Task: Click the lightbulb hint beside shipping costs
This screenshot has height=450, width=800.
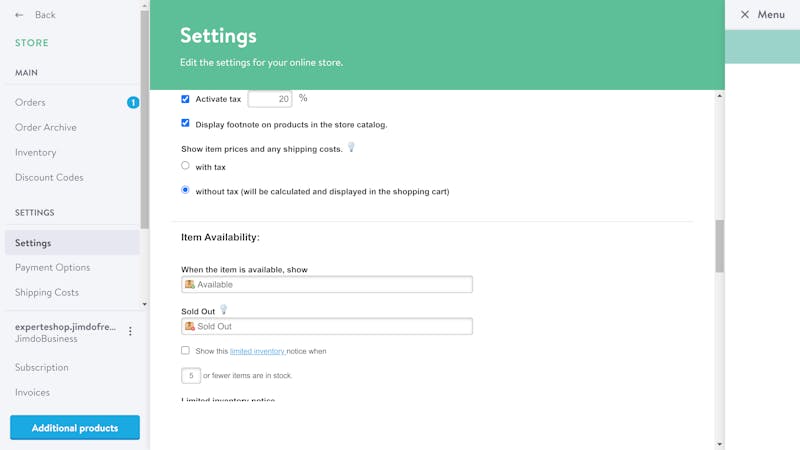Action: (x=351, y=148)
